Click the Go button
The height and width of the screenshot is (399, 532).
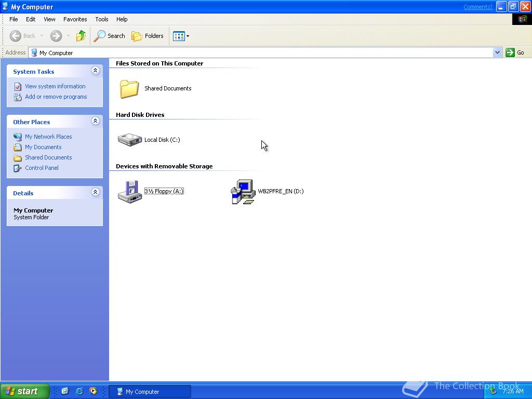tap(515, 52)
